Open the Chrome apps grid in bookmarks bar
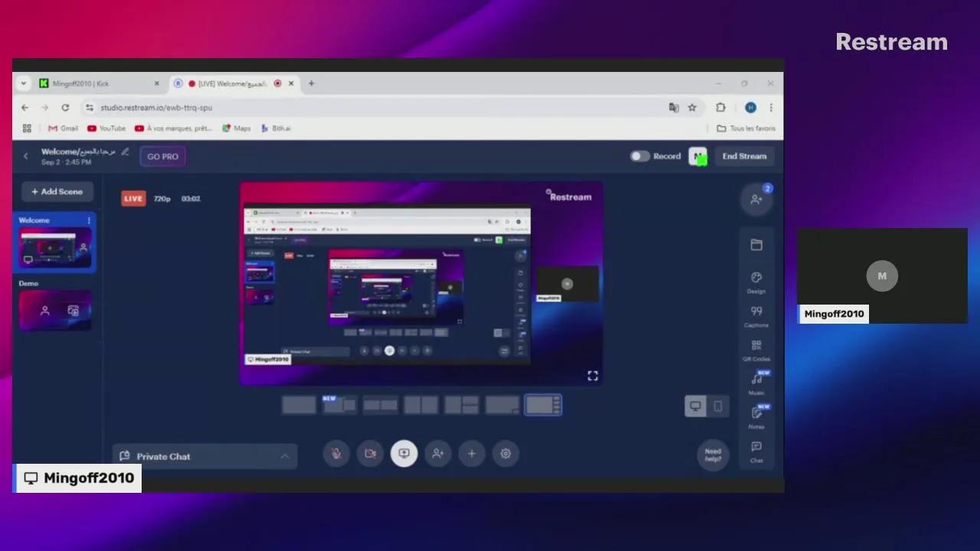Image resolution: width=980 pixels, height=551 pixels. pyautogui.click(x=27, y=129)
